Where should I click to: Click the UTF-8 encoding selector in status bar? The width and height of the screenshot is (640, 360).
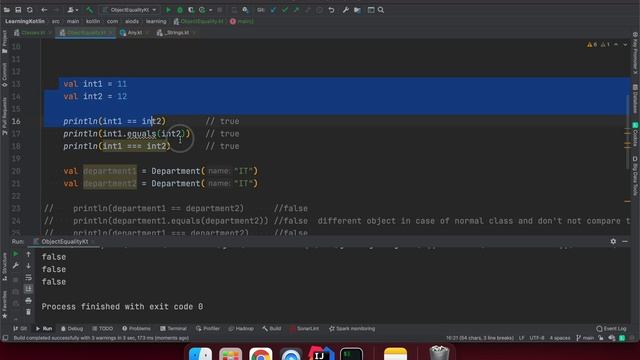(x=537, y=338)
